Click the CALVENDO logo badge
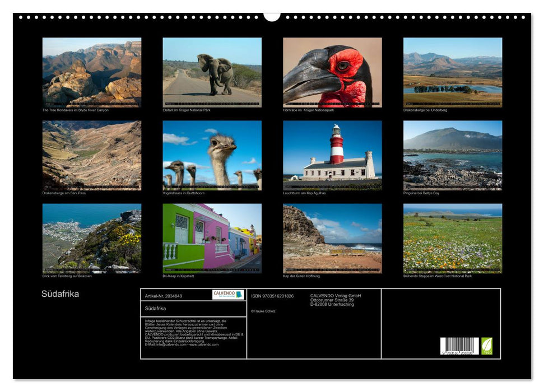The height and width of the screenshot is (392, 544). tap(228, 295)
